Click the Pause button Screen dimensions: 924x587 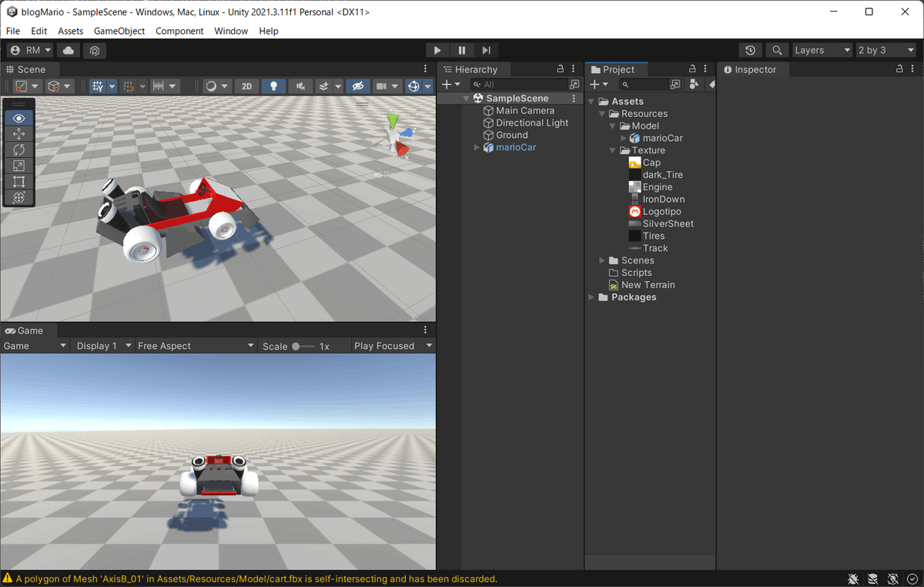pos(462,50)
